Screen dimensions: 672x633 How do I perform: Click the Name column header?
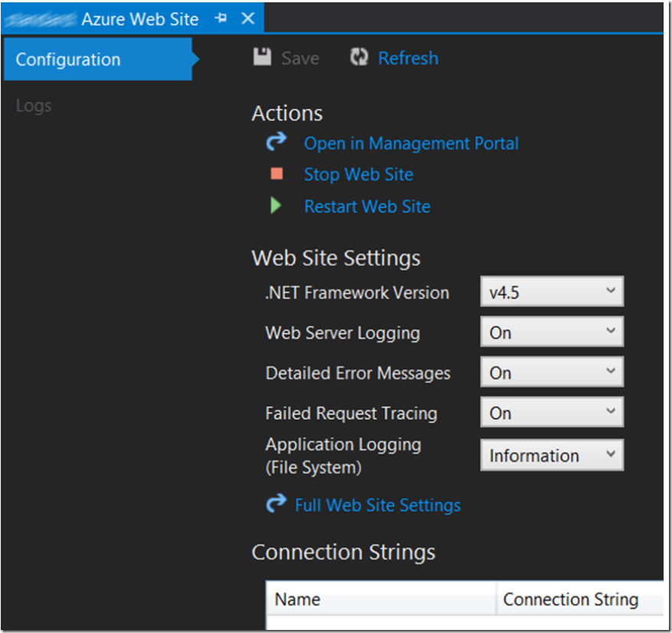[380, 599]
